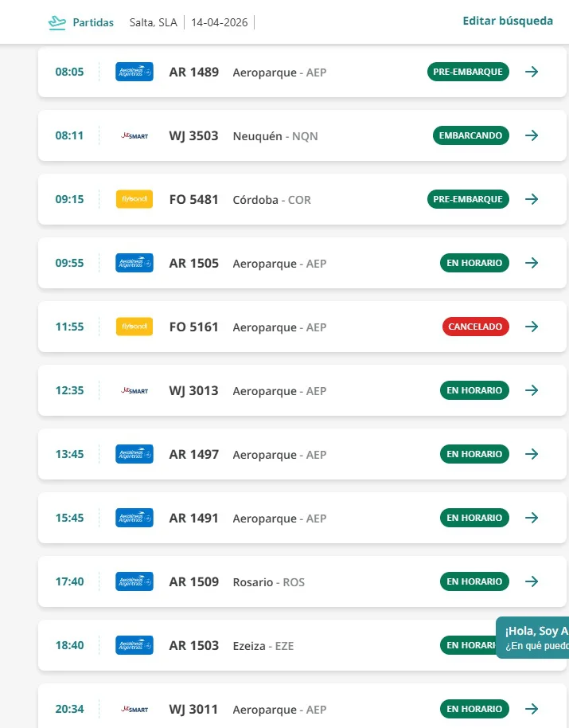This screenshot has width=569, height=728.
Task: Select flight number AR 1503
Action: pos(194,645)
